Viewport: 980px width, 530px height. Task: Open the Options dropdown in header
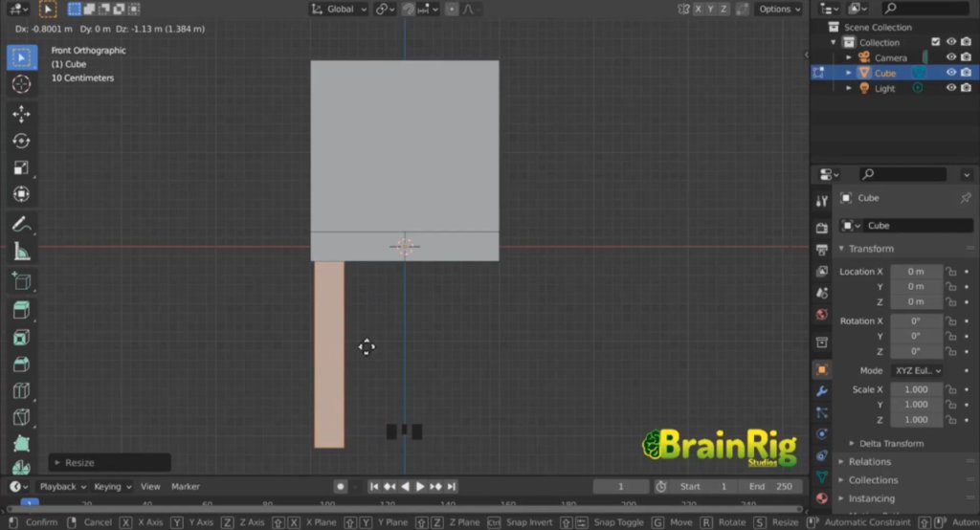click(x=779, y=9)
